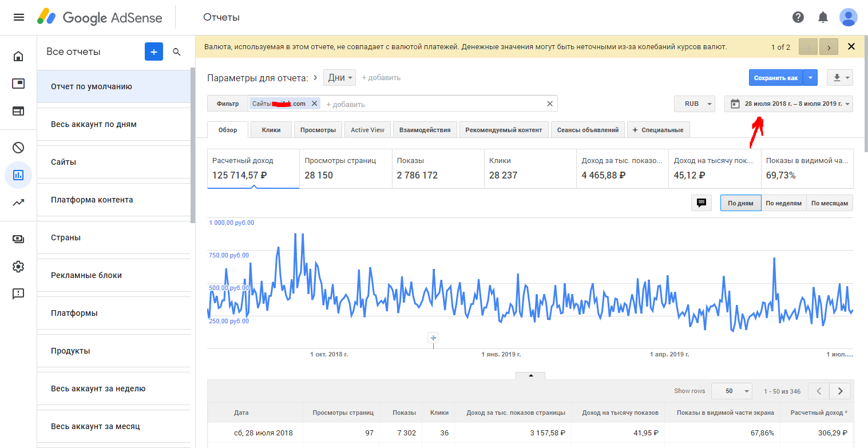Open the notifications bell
Screen dimensions: 868x448
pos(823,17)
